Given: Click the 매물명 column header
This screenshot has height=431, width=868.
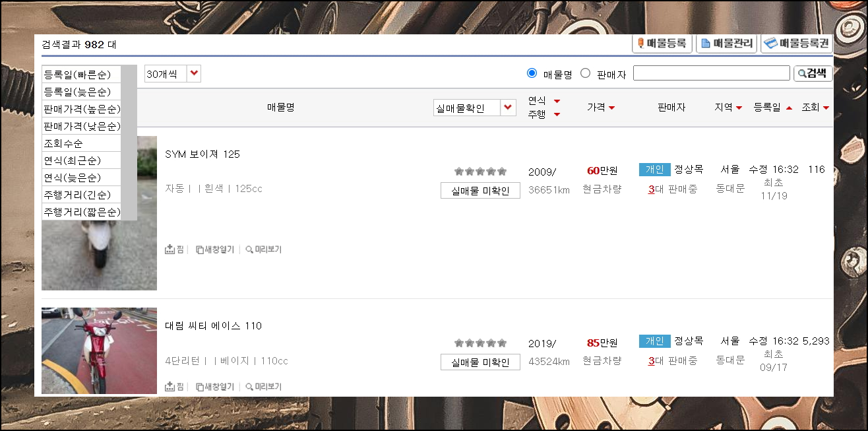Looking at the screenshot, I should (280, 108).
